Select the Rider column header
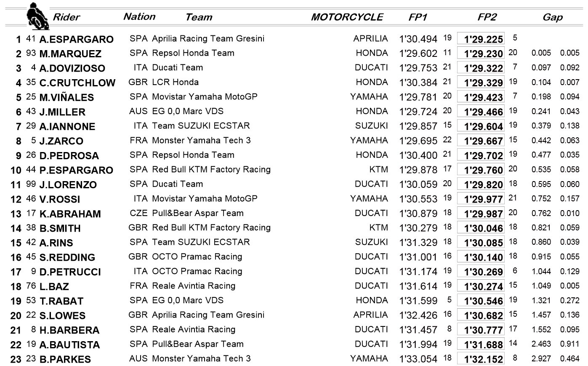 click(66, 17)
